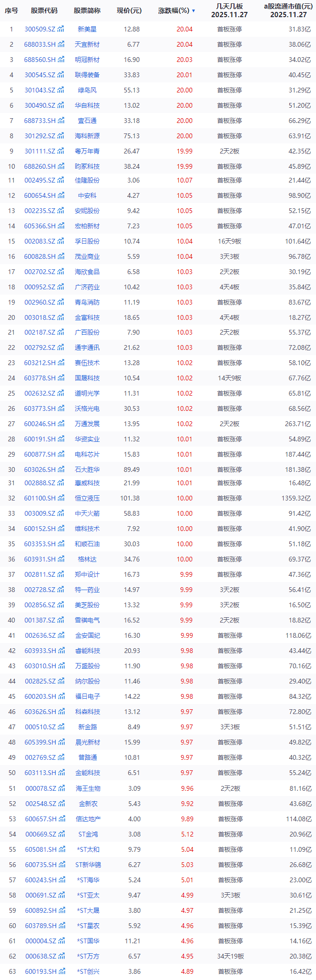Click chart icon beside 600246.SH

pyautogui.click(x=61, y=424)
